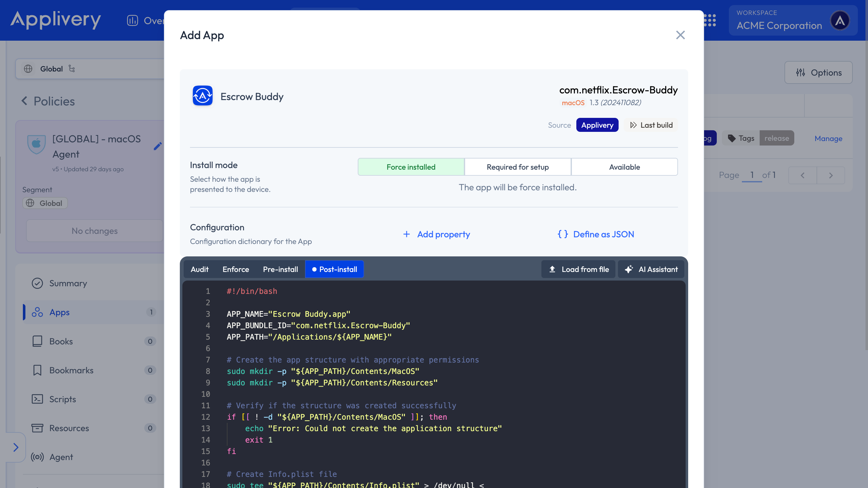Open the apps grid menu
Image resolution: width=868 pixels, height=488 pixels.
pos(710,21)
